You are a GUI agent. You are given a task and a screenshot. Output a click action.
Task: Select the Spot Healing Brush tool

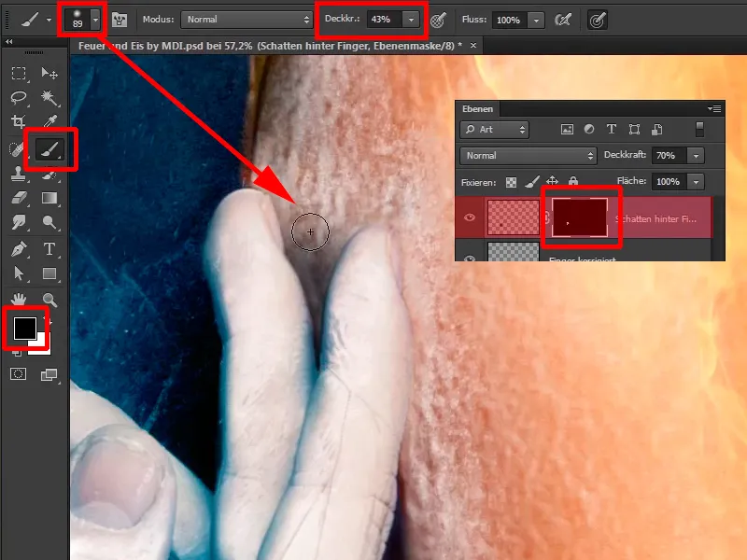(x=17, y=149)
